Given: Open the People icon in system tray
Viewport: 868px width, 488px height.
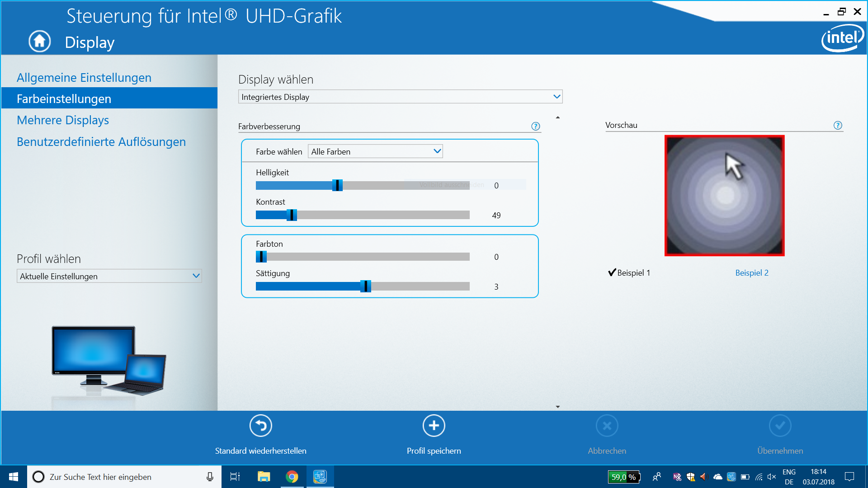Looking at the screenshot, I should tap(657, 477).
